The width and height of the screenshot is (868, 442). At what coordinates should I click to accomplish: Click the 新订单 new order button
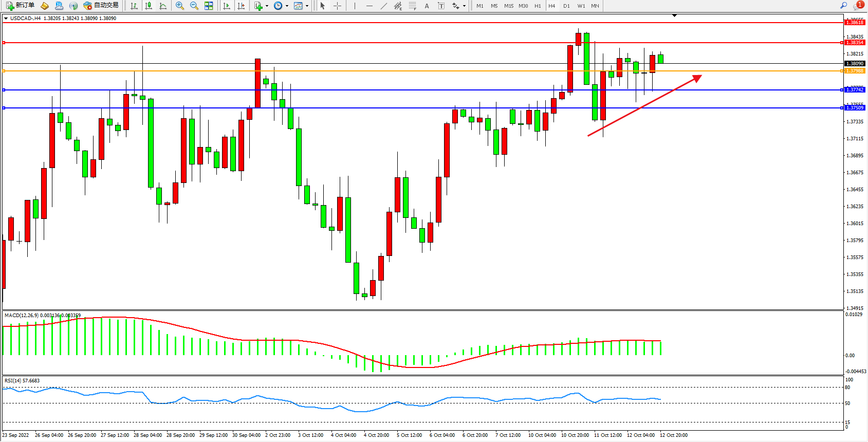[x=21, y=6]
